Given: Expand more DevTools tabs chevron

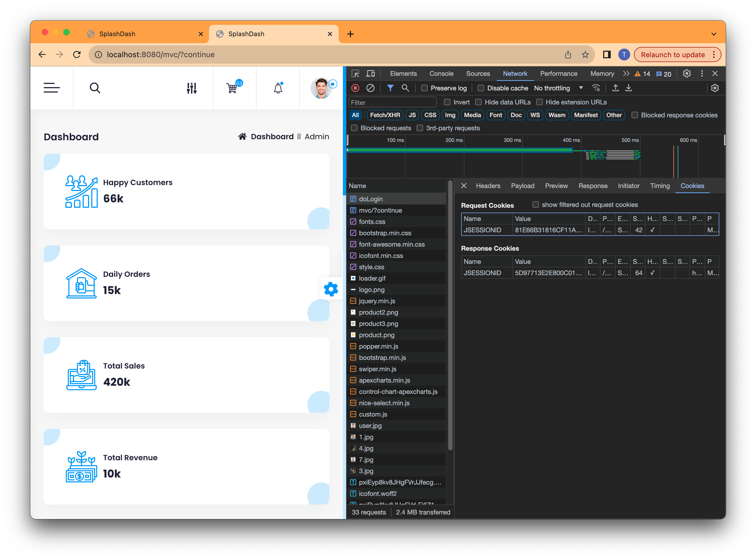Looking at the screenshot, I should [626, 73].
